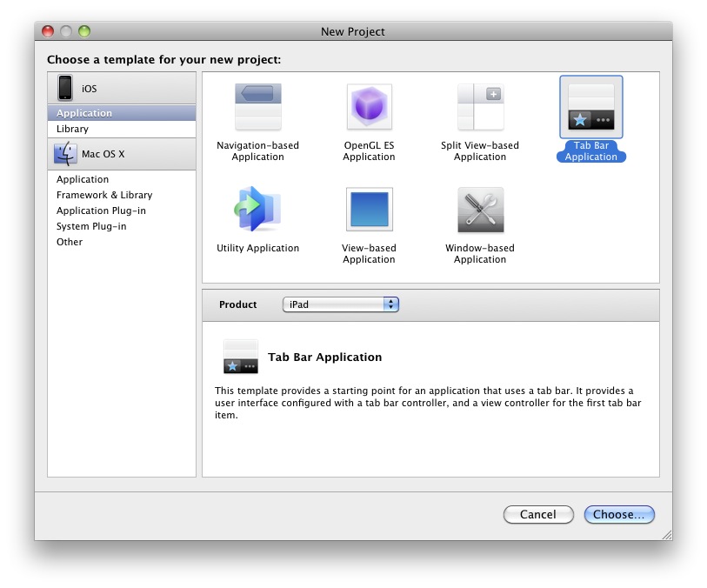Click the Split View-based Application label
Viewport: 707px width, 588px height.
click(480, 151)
